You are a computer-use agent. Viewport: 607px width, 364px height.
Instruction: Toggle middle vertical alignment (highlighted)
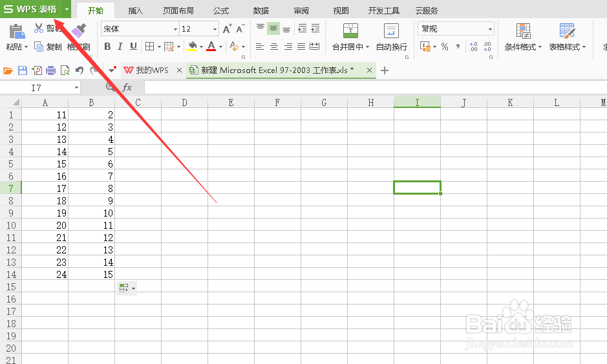point(273,28)
